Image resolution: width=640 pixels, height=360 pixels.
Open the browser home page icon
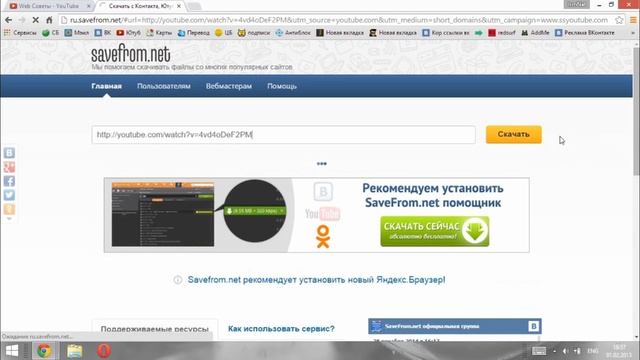pyautogui.click(x=49, y=20)
